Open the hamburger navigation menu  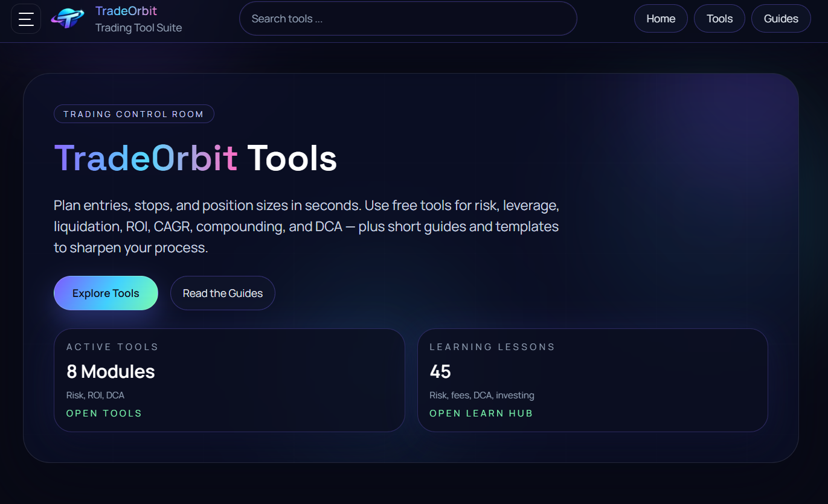[26, 19]
